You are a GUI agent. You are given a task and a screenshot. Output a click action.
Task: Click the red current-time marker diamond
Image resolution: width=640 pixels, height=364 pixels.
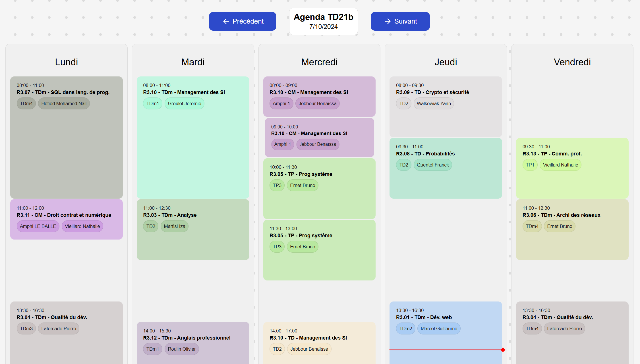click(503, 350)
